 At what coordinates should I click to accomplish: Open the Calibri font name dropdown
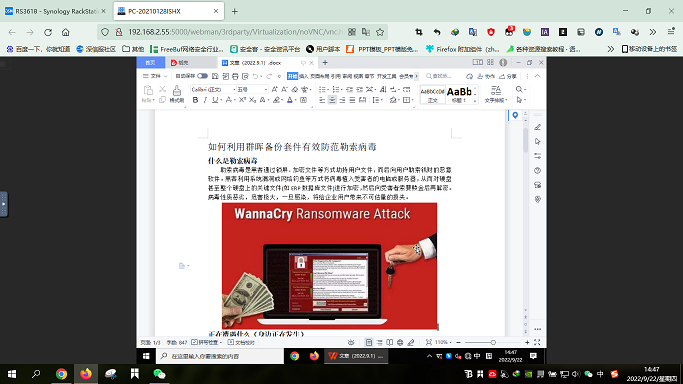point(213,89)
